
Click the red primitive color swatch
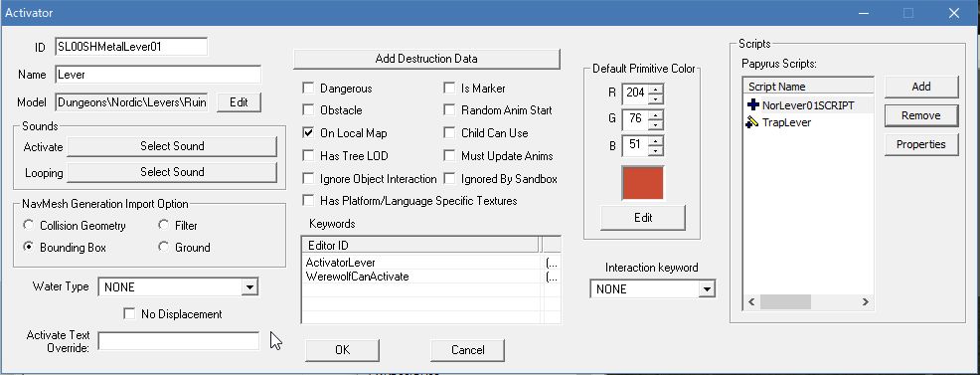pos(642,183)
